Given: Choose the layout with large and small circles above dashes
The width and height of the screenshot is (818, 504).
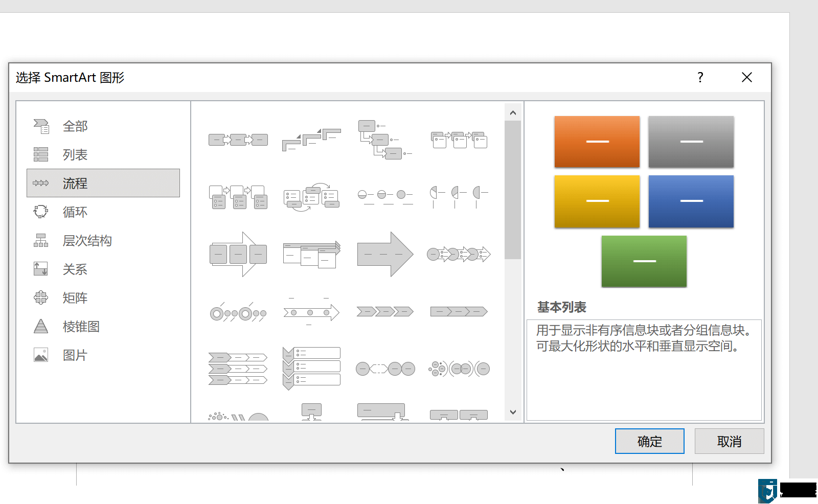Looking at the screenshot, I should 238,311.
